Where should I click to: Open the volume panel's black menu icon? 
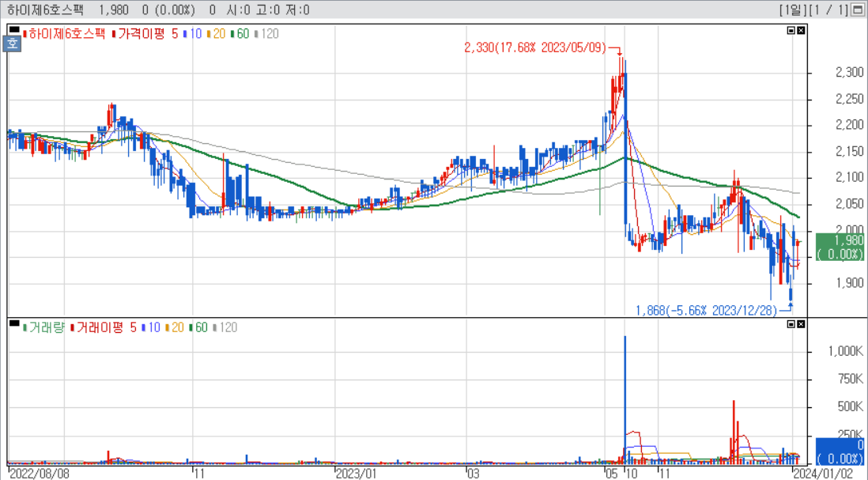14,323
